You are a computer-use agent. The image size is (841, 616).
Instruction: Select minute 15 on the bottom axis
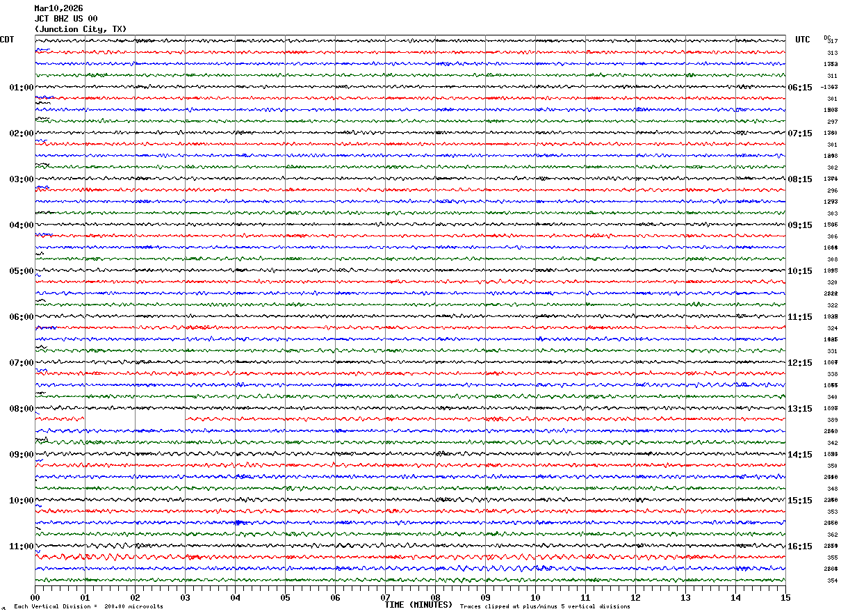pyautogui.click(x=785, y=597)
